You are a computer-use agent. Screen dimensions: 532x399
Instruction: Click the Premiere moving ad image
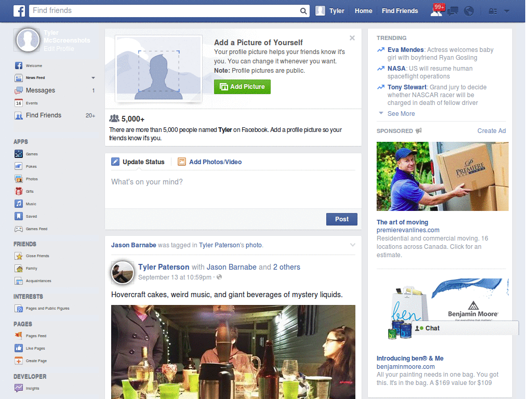(x=443, y=177)
